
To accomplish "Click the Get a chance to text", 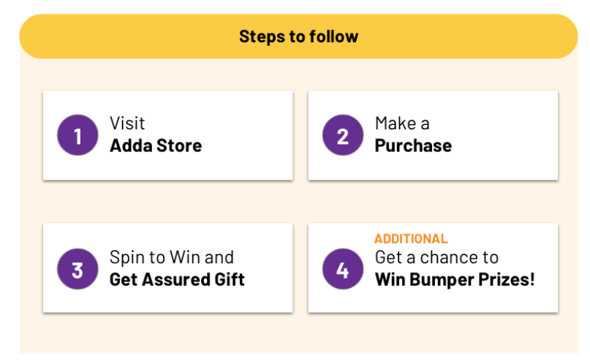I will (x=437, y=257).
